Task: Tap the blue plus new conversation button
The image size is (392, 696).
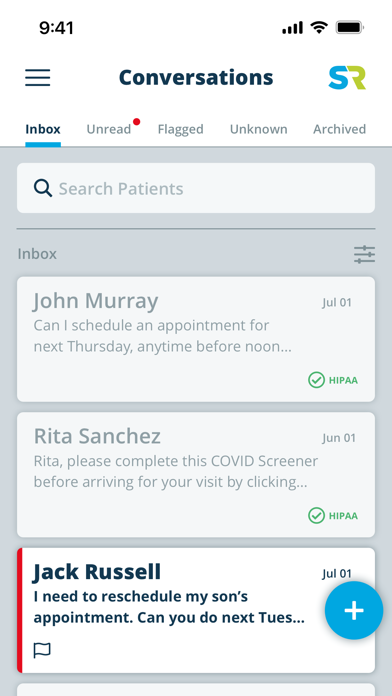Action: point(354,610)
